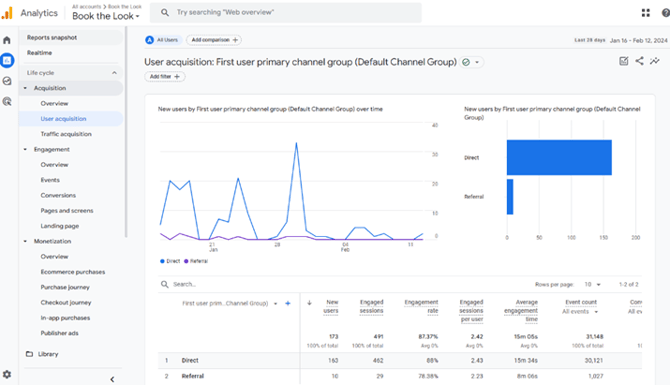
Task: Toggle the Direct series in chart legend
Action: (170, 261)
